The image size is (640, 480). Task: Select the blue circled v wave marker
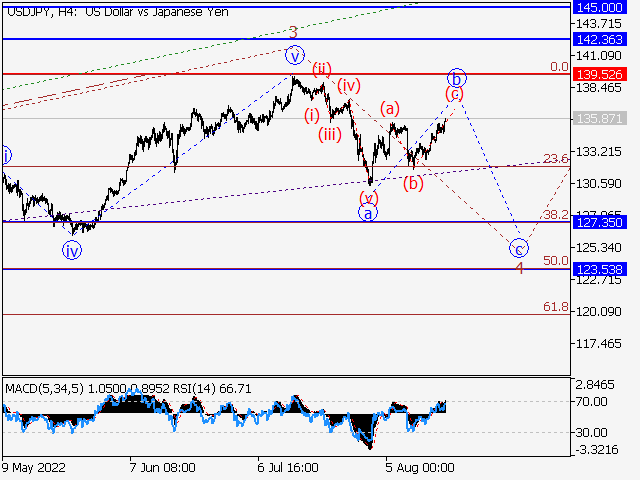coord(295,55)
